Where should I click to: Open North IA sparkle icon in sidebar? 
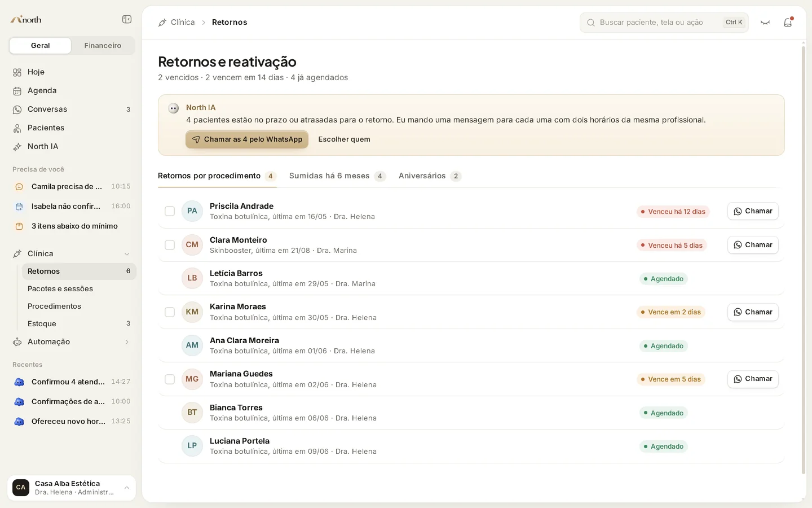coord(17,147)
